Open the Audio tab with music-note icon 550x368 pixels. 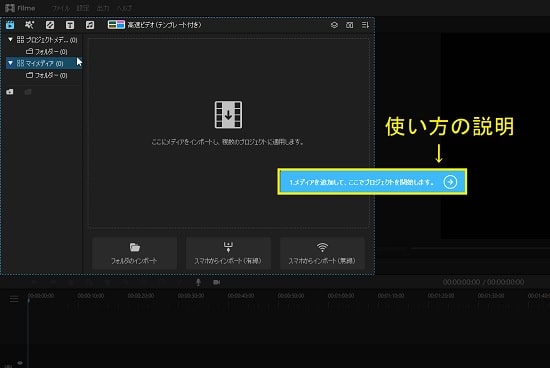[90, 25]
